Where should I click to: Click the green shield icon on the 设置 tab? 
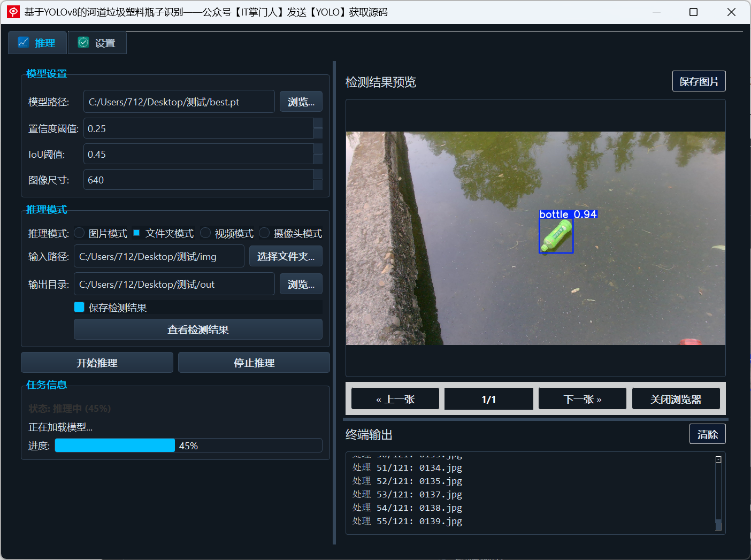pos(83,42)
